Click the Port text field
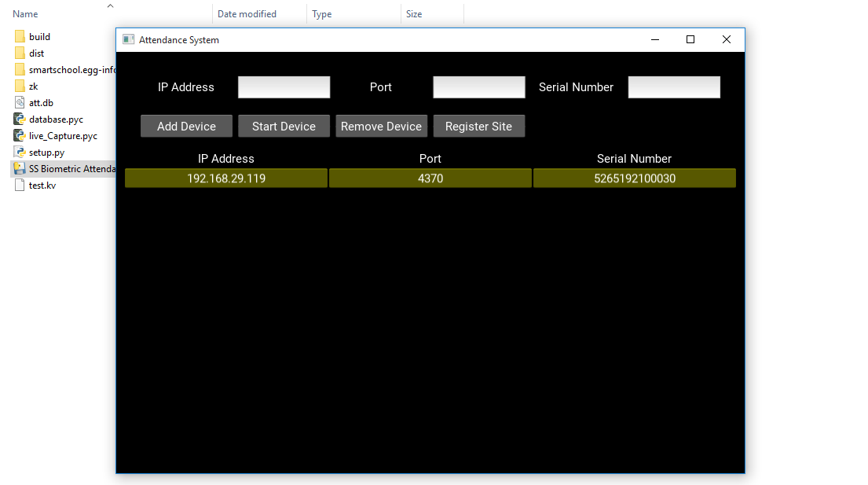Screen dimensions: 868x485 478,87
